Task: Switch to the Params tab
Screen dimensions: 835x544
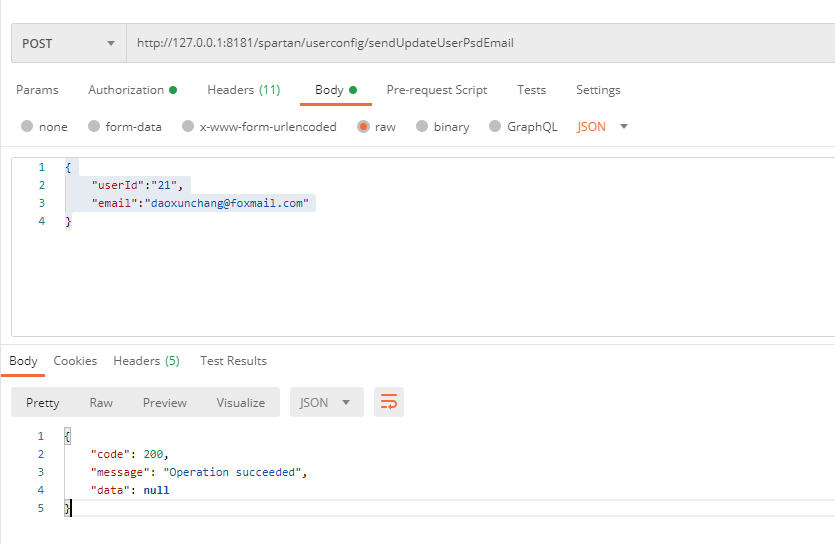Action: click(x=37, y=90)
